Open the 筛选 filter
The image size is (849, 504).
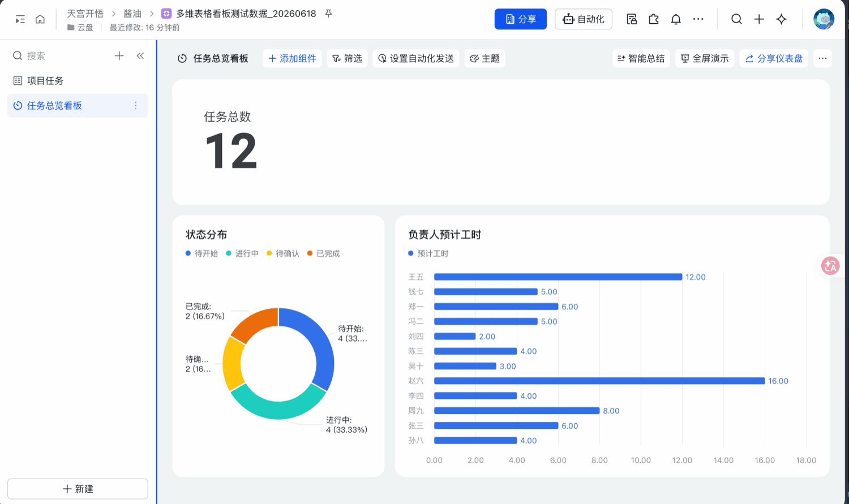(x=347, y=58)
